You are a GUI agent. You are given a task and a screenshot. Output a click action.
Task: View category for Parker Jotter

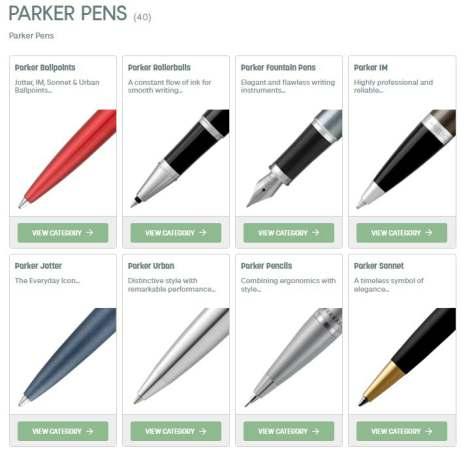[63, 431]
